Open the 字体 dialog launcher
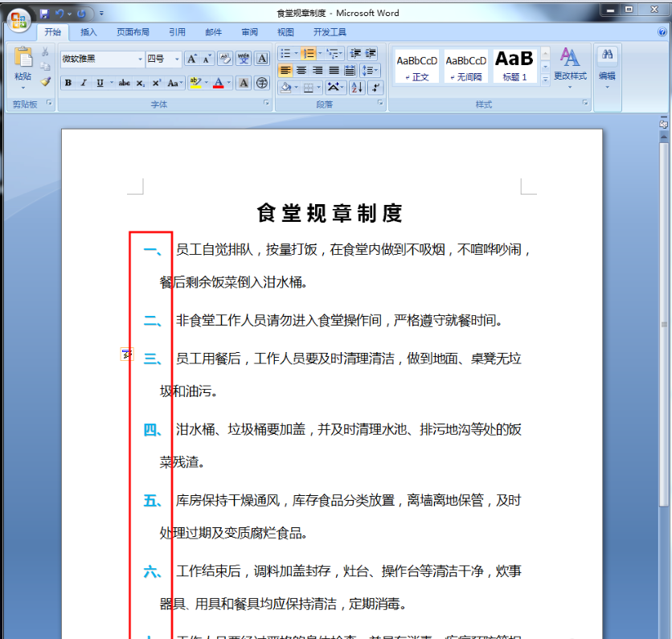The image size is (672, 639). [266, 103]
